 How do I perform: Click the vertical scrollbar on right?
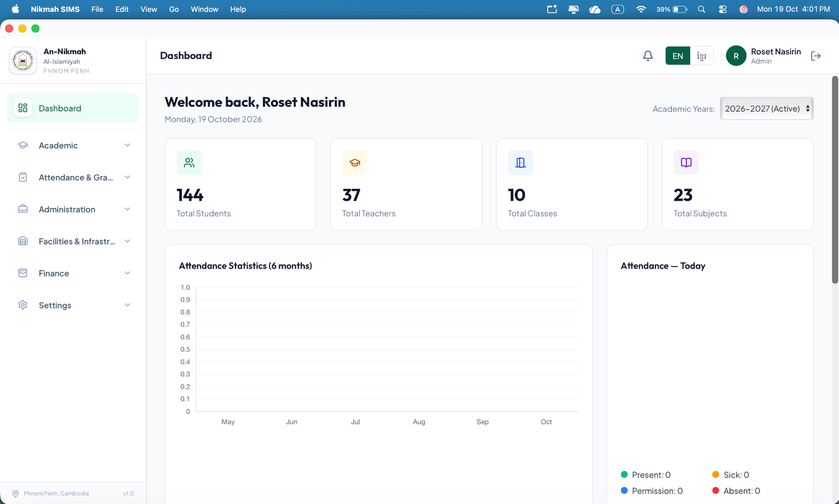835,180
